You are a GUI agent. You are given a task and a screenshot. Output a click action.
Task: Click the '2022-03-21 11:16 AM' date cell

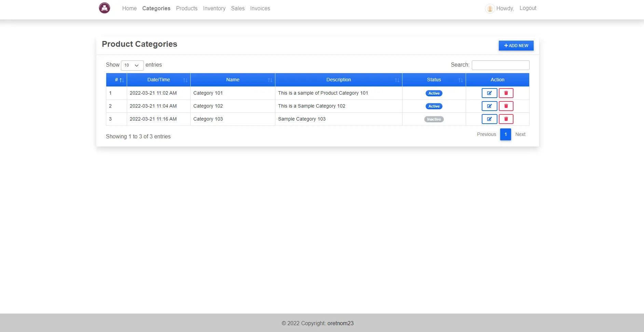click(159, 119)
